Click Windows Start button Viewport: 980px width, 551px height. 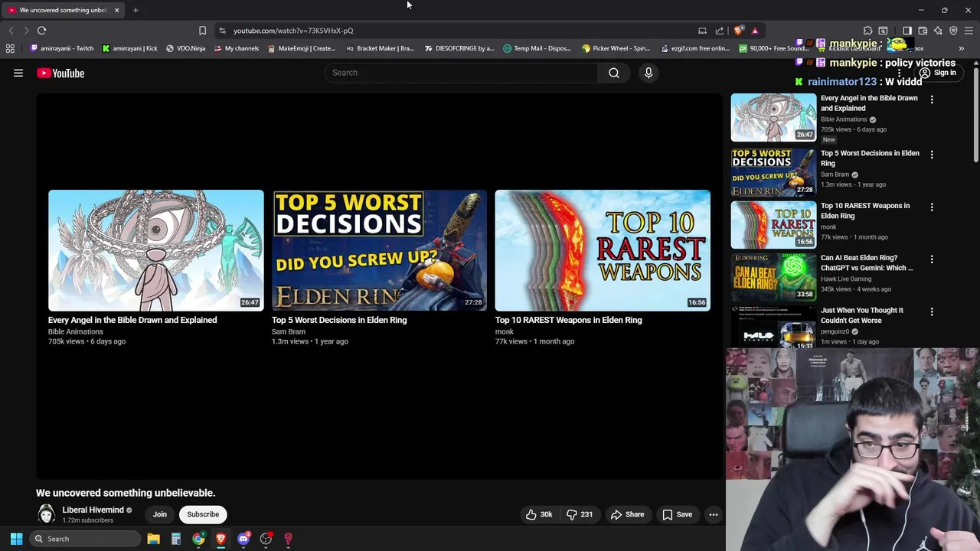16,539
